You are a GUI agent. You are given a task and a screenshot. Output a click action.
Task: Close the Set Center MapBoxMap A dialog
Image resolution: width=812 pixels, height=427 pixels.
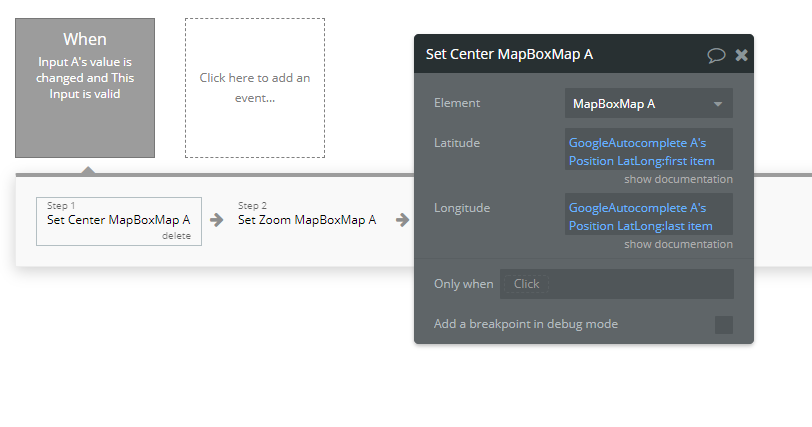click(742, 55)
